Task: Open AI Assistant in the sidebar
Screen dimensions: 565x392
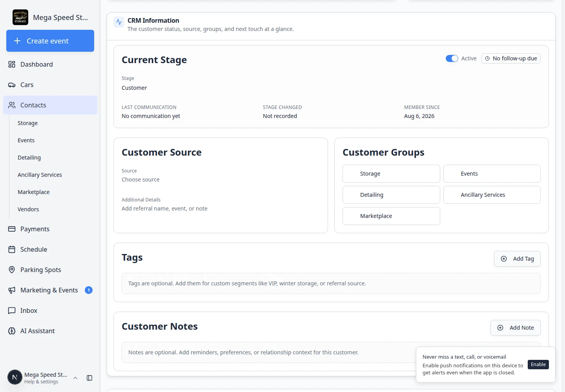Action: pos(50,331)
